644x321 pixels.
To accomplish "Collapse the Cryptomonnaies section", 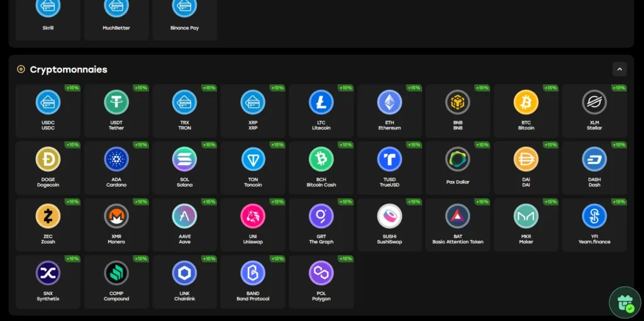I will 619,69.
